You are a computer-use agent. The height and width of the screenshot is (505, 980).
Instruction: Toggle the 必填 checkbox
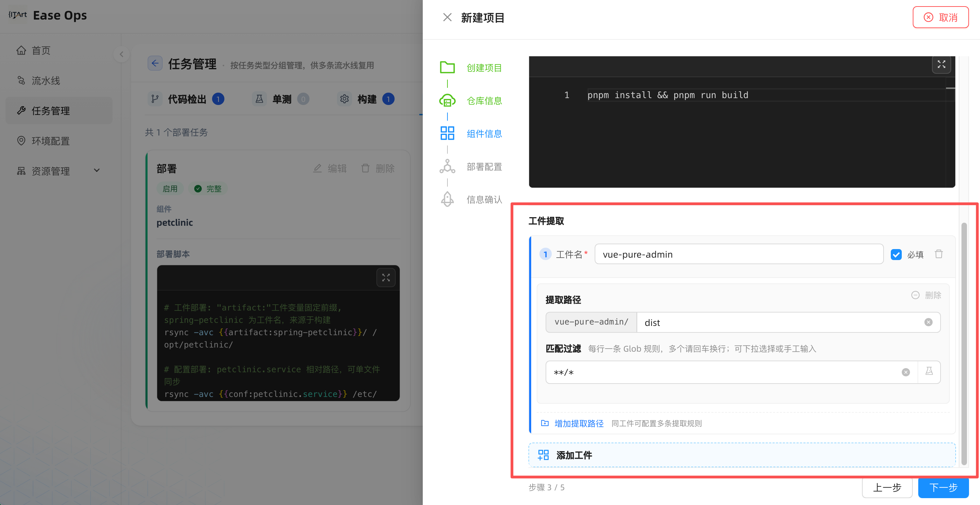(896, 255)
